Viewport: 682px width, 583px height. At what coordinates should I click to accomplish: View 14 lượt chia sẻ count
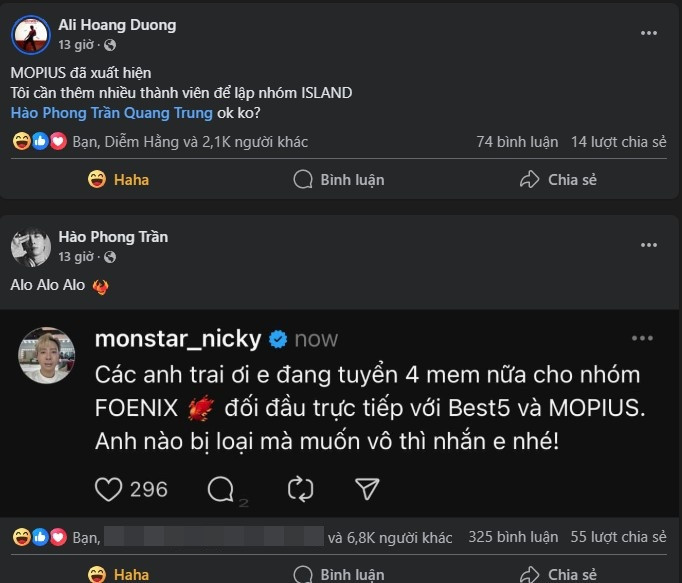click(x=618, y=142)
